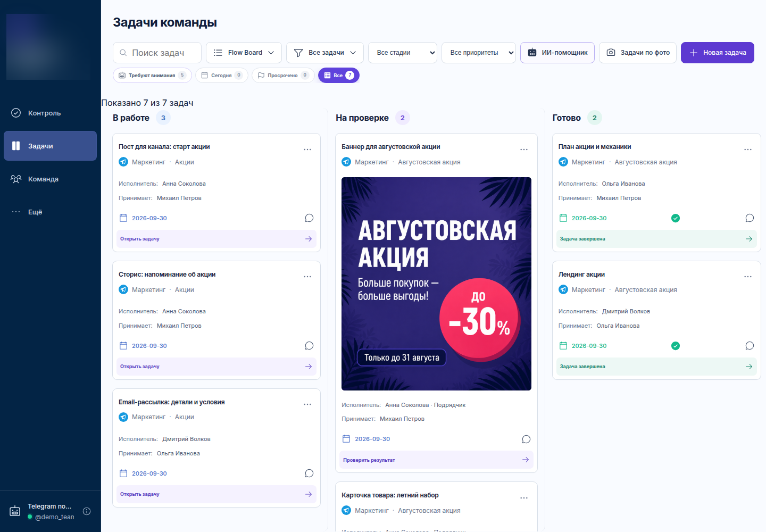Select Задачи in sidebar
This screenshot has width=766, height=532.
coord(50,146)
